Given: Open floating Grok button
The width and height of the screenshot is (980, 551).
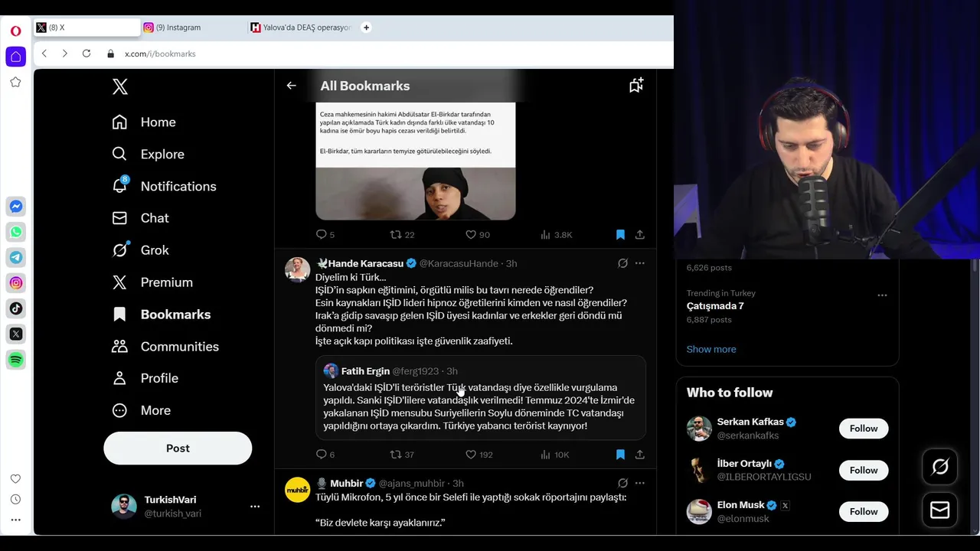Looking at the screenshot, I should [x=939, y=467].
